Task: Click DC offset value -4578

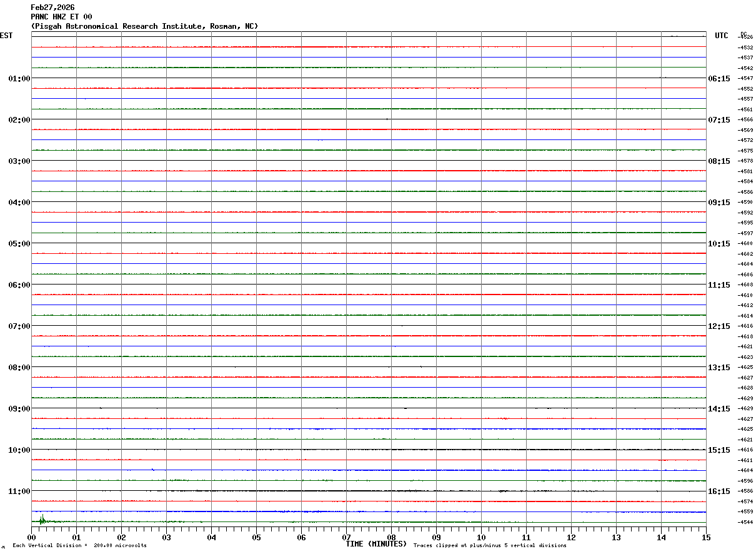Action: [745, 161]
